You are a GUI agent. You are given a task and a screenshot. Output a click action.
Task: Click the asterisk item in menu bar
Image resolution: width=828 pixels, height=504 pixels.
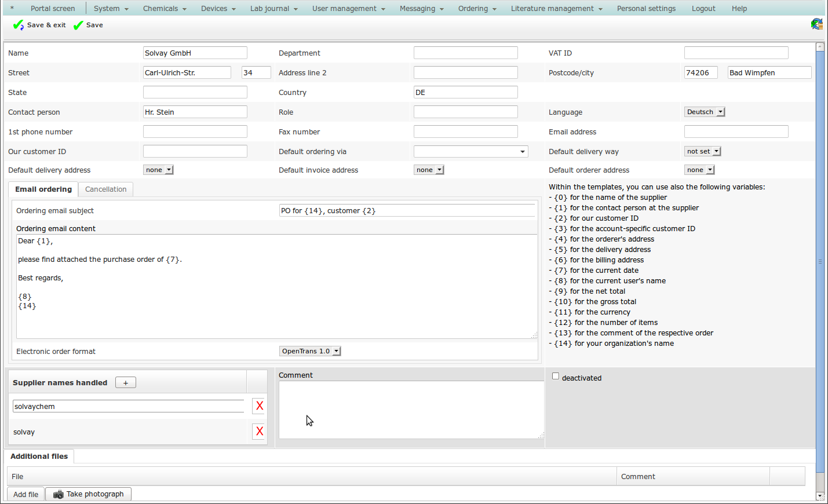pyautogui.click(x=12, y=9)
